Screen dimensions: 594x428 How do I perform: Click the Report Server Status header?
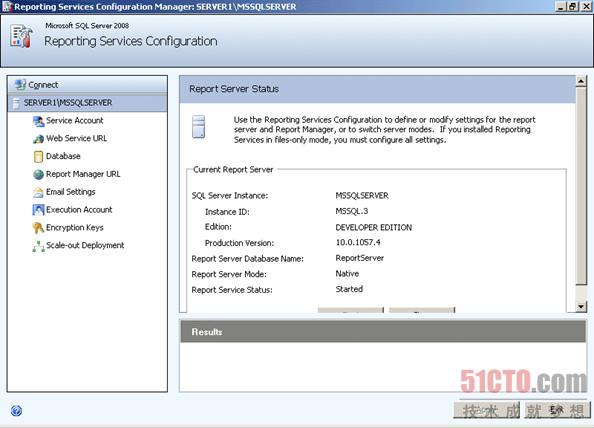[x=377, y=89]
